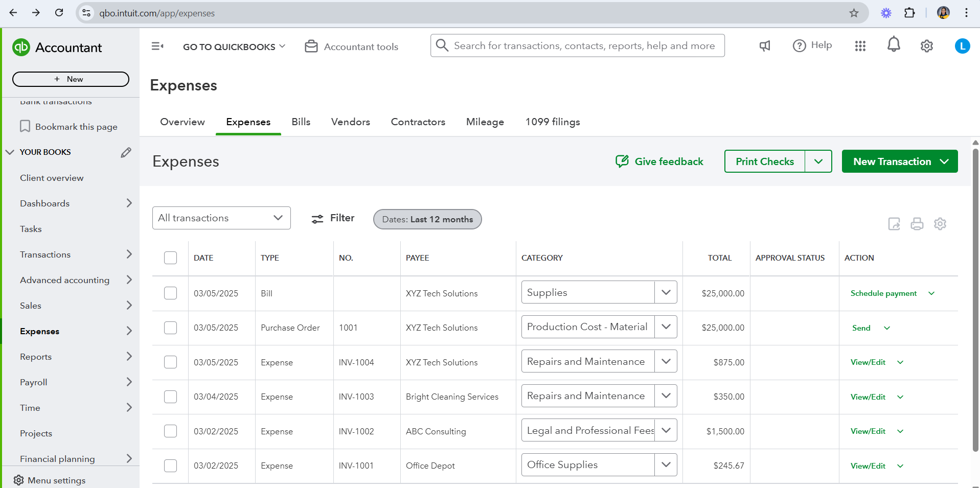
Task: Edit Your Books menu with pencil icon
Action: pyautogui.click(x=126, y=152)
